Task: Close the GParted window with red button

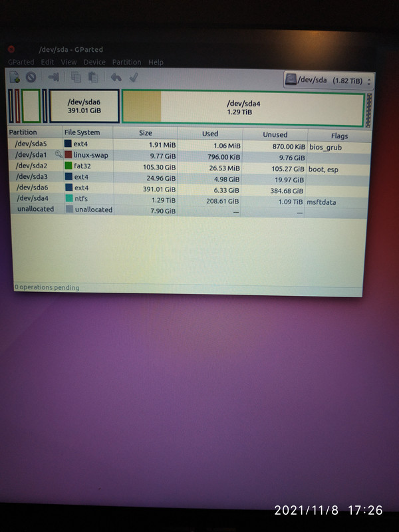Action: pos(11,49)
